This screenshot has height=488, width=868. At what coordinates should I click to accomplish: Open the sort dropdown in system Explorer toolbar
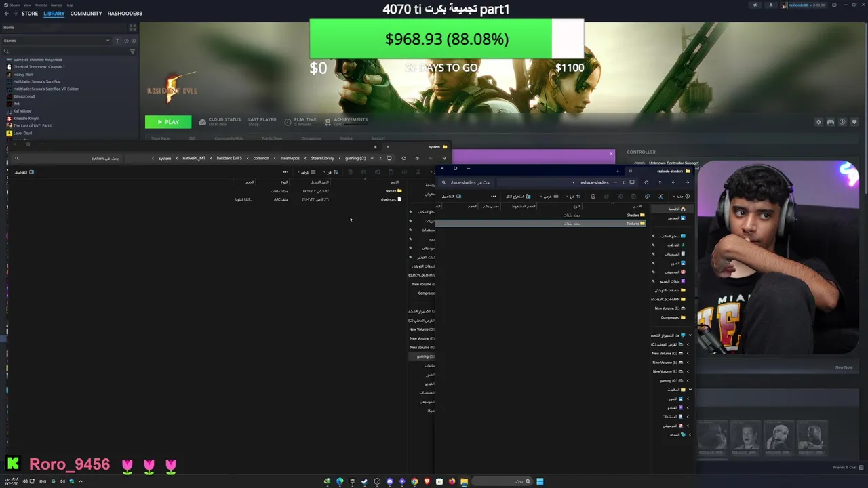pos(331,171)
